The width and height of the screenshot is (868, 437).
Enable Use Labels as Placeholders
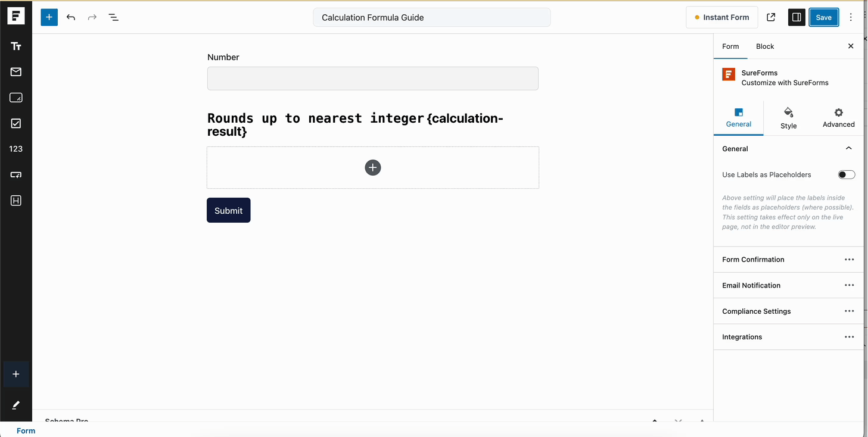[845, 174]
